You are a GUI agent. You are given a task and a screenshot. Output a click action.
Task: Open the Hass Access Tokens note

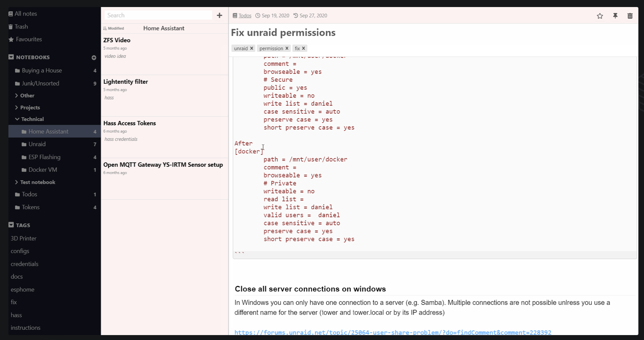(129, 123)
